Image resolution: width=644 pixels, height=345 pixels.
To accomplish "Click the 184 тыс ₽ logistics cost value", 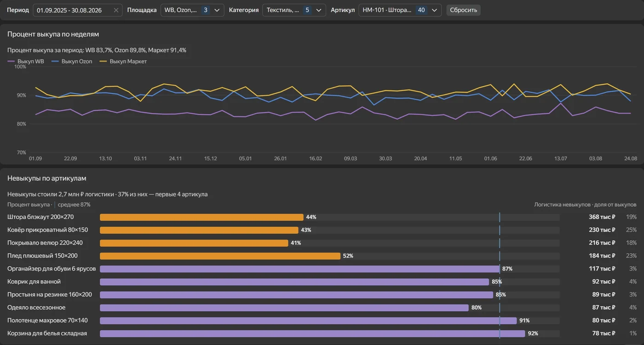I will pos(602,256).
